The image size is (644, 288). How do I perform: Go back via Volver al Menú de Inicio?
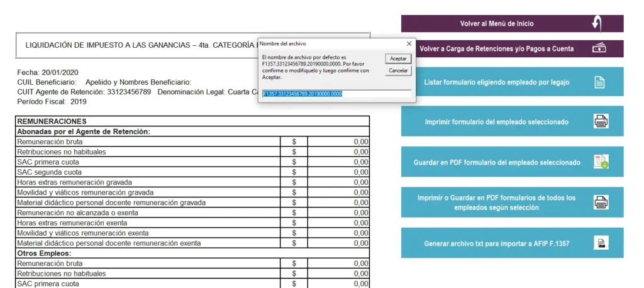(512, 24)
